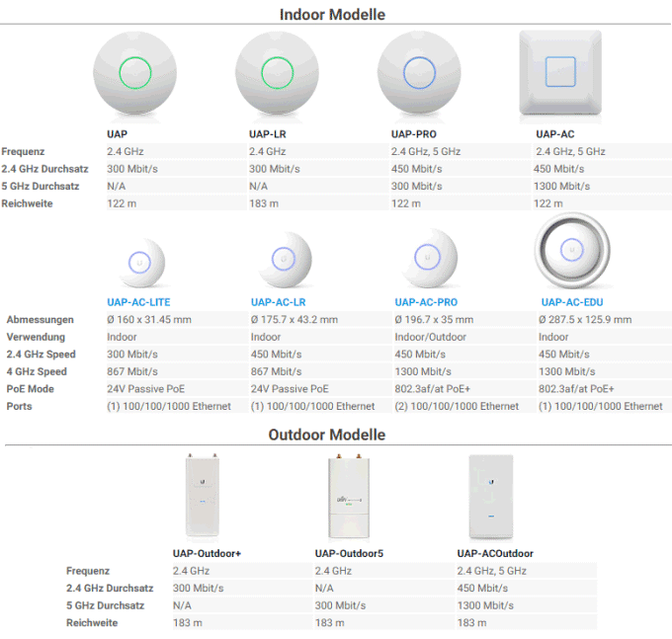Image resolution: width=672 pixels, height=639 pixels.
Task: Click the square UAP-AC device image
Action: tap(560, 72)
